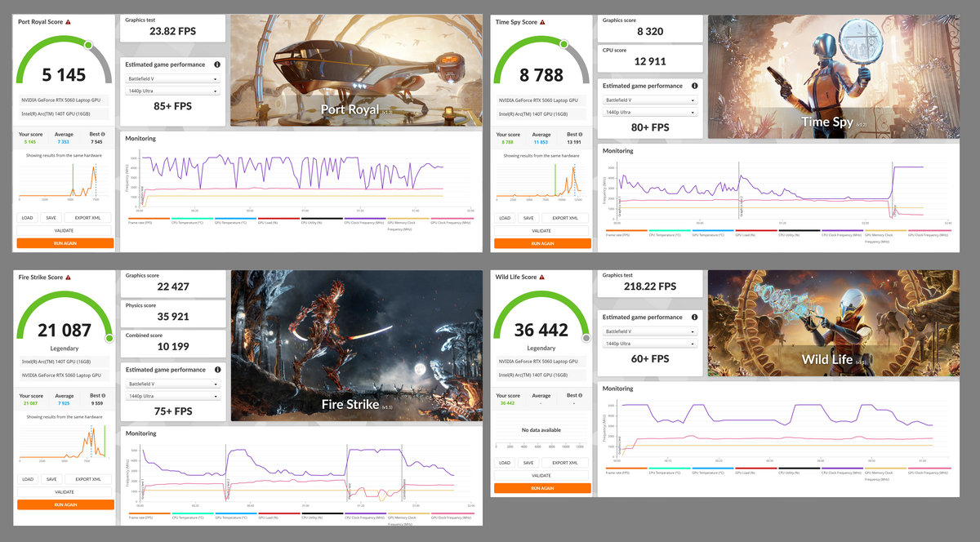The image size is (980, 542).
Task: Click warning icon beside Port Royal Score
Action: pyautogui.click(x=68, y=22)
